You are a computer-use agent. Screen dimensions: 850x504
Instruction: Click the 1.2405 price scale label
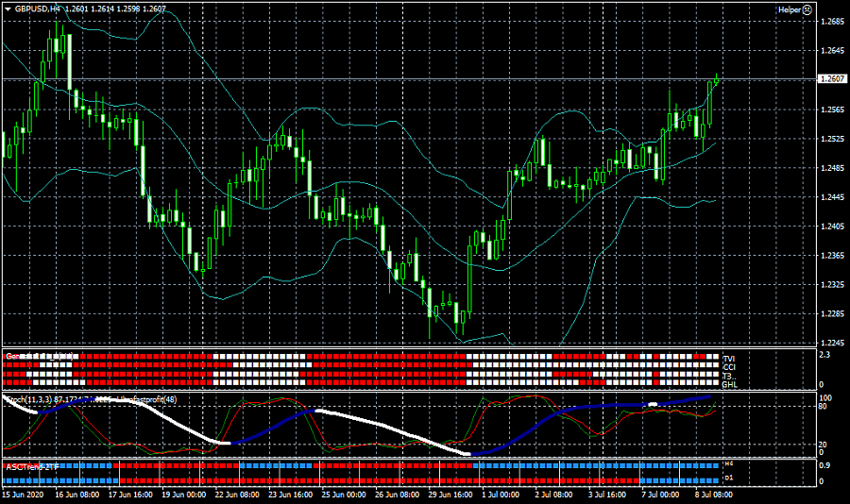tap(832, 227)
